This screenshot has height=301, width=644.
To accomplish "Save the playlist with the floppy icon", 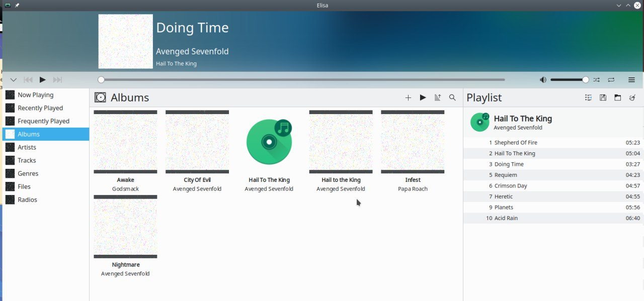I will click(603, 97).
